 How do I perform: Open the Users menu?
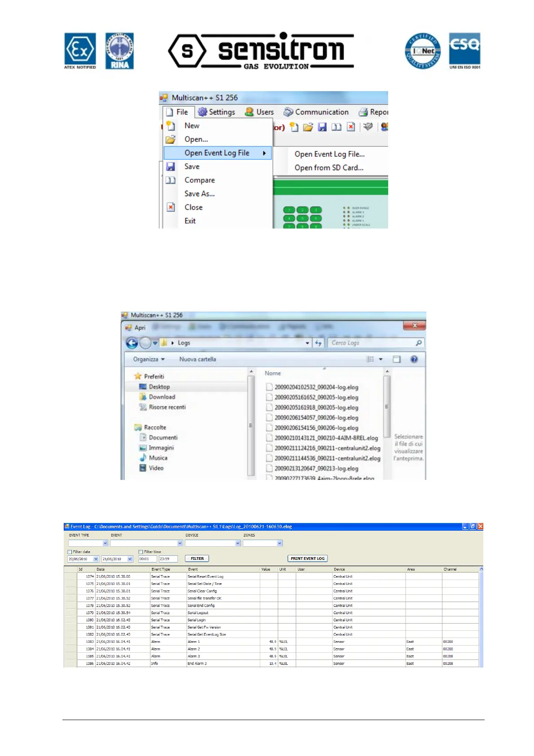pos(259,112)
